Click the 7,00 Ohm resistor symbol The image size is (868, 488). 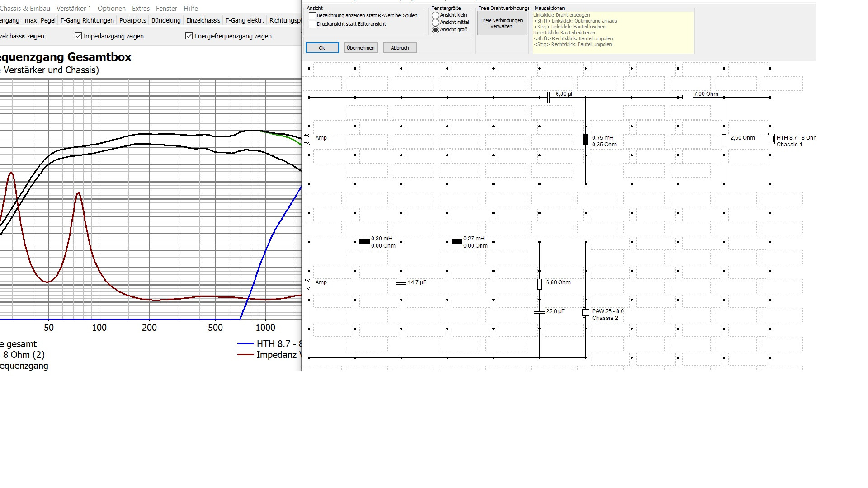click(687, 97)
